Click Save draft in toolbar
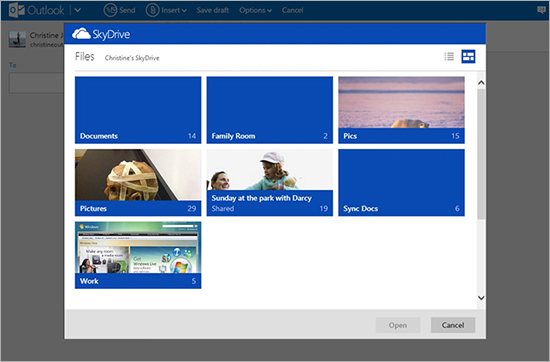 click(x=213, y=11)
